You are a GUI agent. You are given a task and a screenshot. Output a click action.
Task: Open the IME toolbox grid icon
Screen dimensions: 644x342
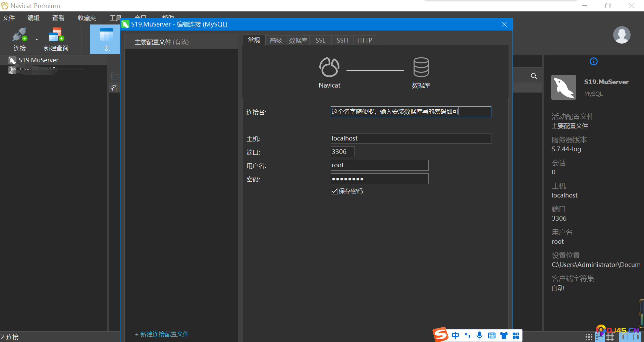[x=516, y=335]
